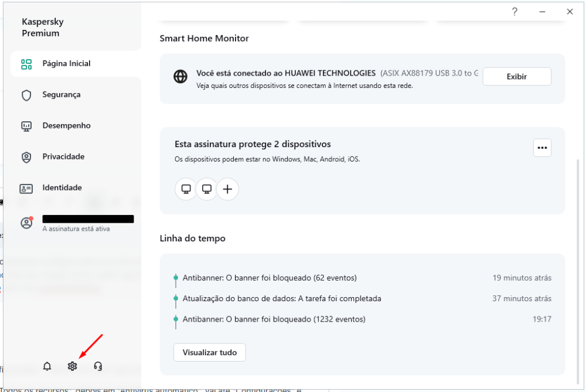
Task: Click the timeline marker for 62 eventos
Action: click(176, 278)
